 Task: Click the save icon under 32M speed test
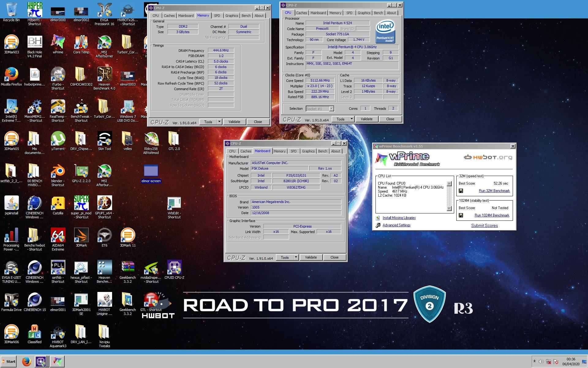(461, 191)
